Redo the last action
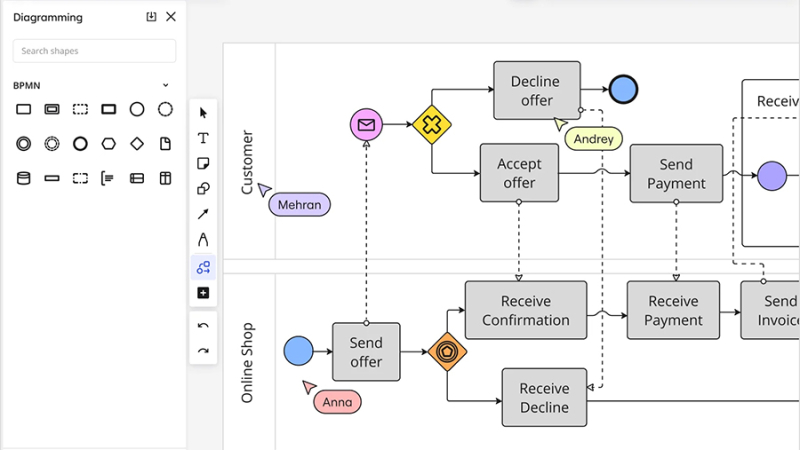This screenshot has width=800, height=450. [203, 351]
